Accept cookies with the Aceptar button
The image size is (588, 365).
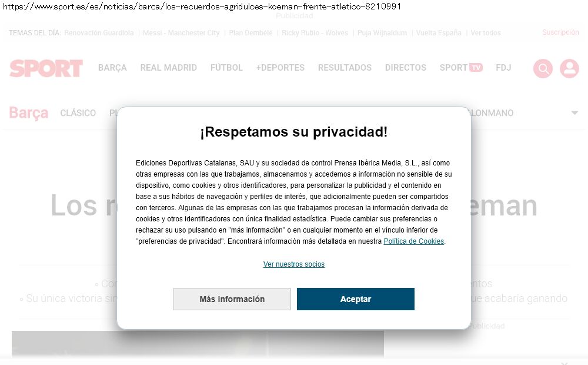click(x=356, y=299)
